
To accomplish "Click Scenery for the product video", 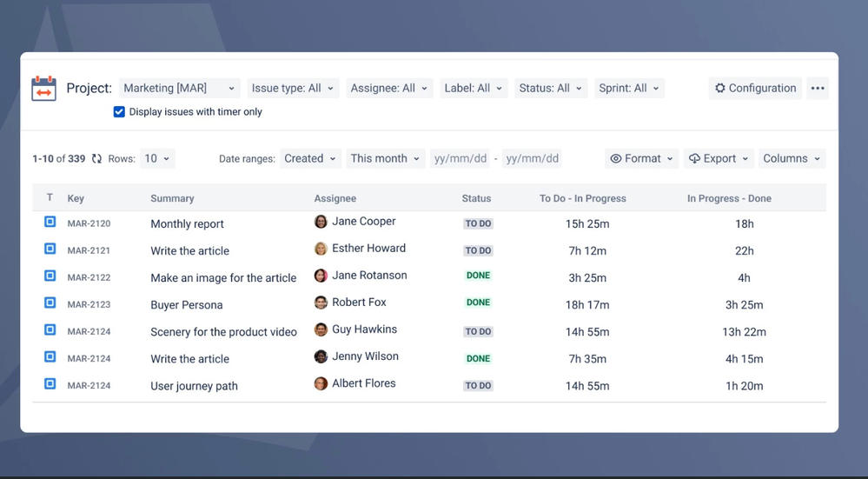I will pos(223,332).
